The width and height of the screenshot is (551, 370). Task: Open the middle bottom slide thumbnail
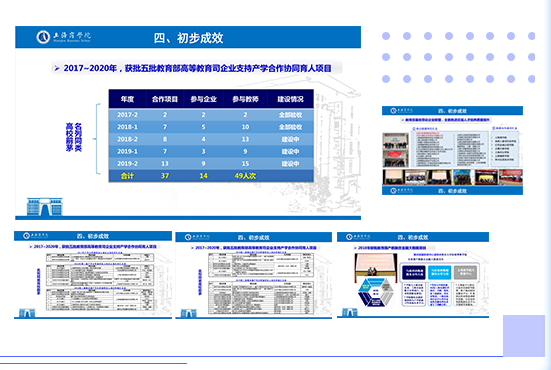[253, 275]
